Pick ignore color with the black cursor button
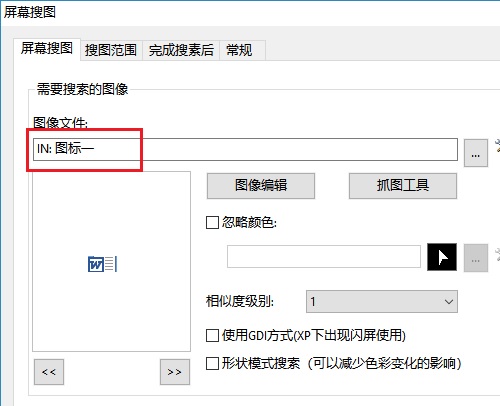This screenshot has width=500, height=406. point(442,257)
